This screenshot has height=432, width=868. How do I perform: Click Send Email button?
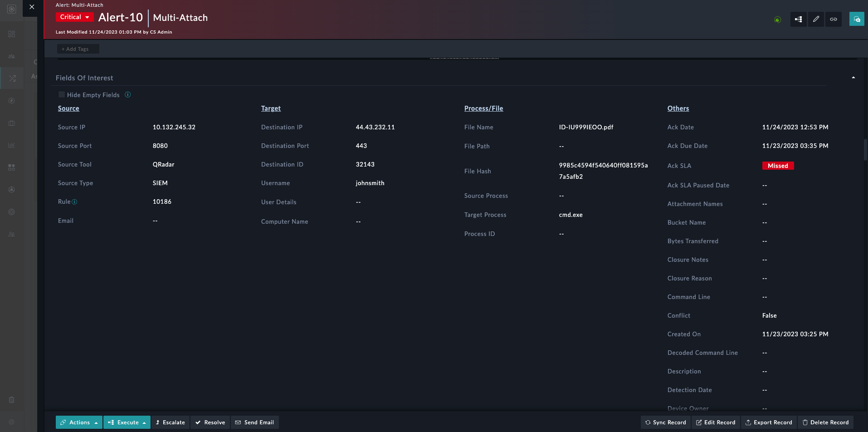coord(255,422)
